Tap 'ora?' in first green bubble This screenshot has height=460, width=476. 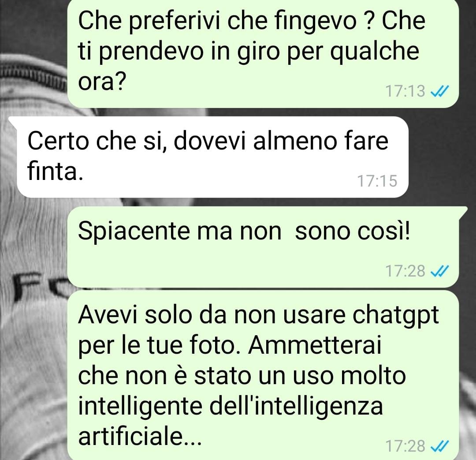point(102,81)
